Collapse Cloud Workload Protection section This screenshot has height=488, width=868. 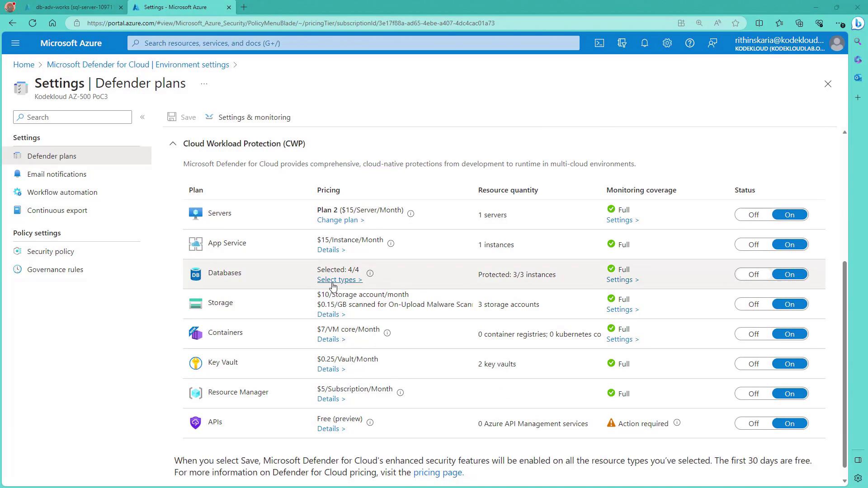(x=173, y=144)
